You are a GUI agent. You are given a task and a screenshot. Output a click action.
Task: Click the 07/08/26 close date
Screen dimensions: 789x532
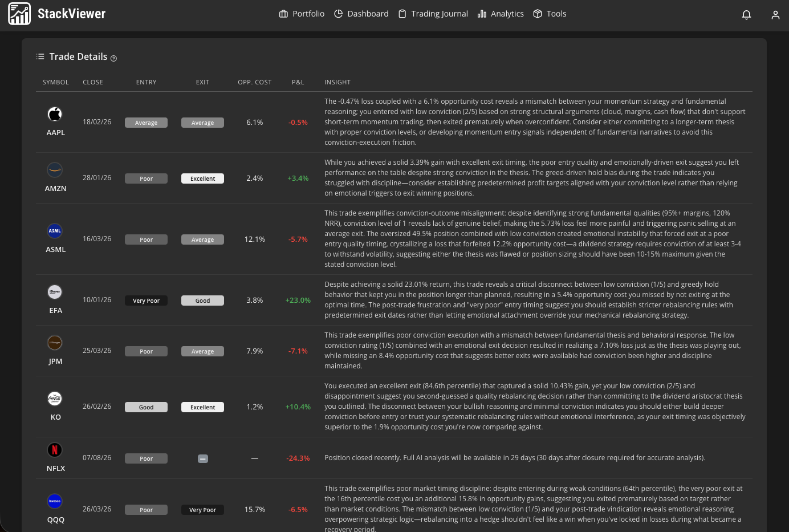point(97,458)
